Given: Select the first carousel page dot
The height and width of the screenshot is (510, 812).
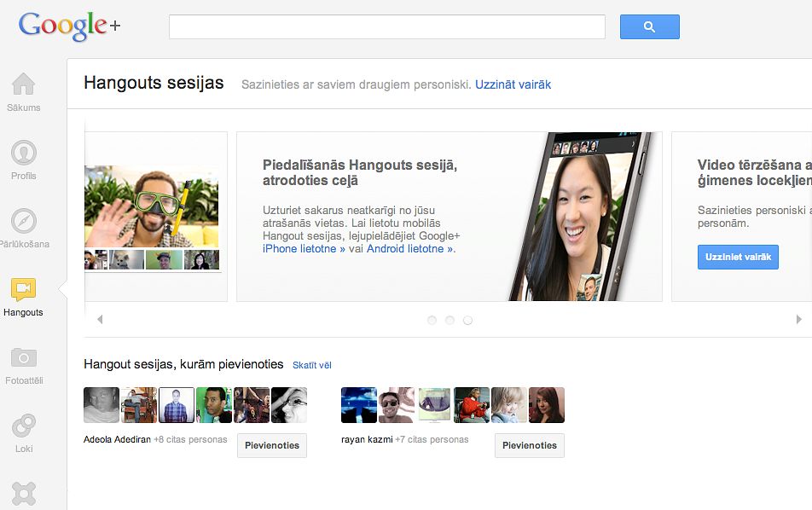Looking at the screenshot, I should 432,321.
